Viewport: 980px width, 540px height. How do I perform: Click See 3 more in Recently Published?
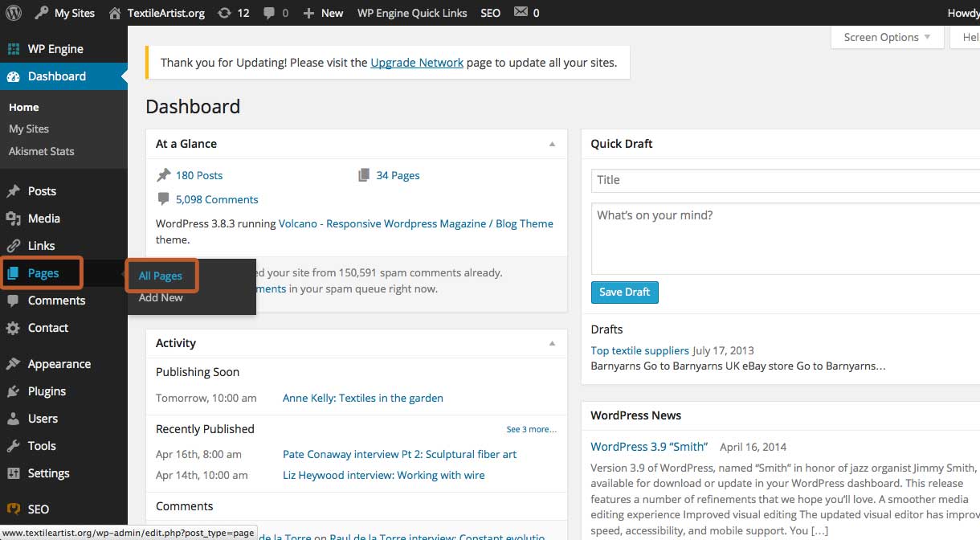point(532,429)
